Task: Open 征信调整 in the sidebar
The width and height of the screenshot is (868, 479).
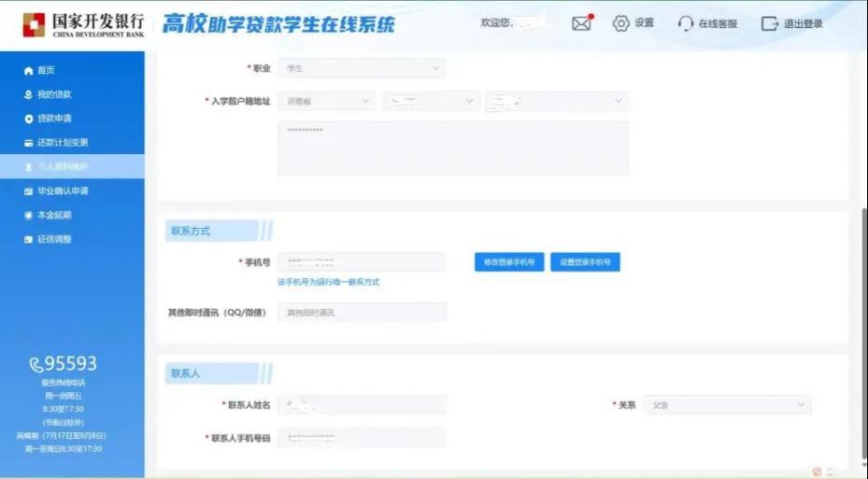Action: [x=54, y=239]
